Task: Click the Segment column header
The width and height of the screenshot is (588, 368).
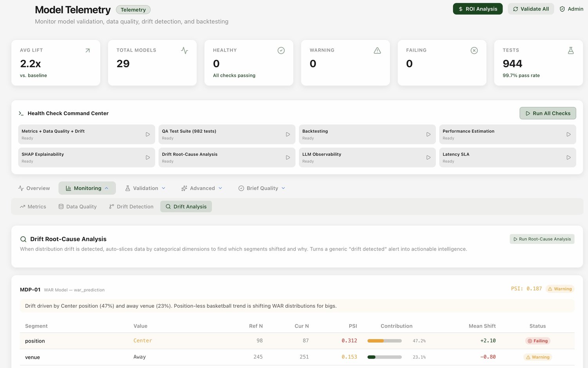Action: coord(36,326)
